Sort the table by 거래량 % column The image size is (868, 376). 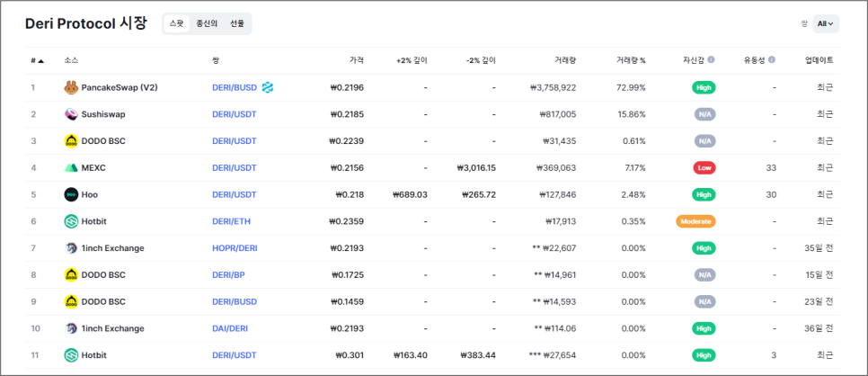[x=631, y=60]
